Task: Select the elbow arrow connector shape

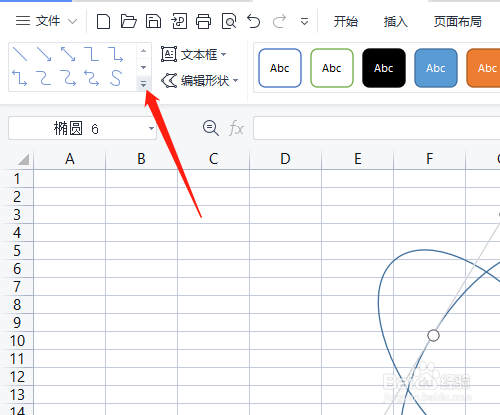Action: coord(116,54)
